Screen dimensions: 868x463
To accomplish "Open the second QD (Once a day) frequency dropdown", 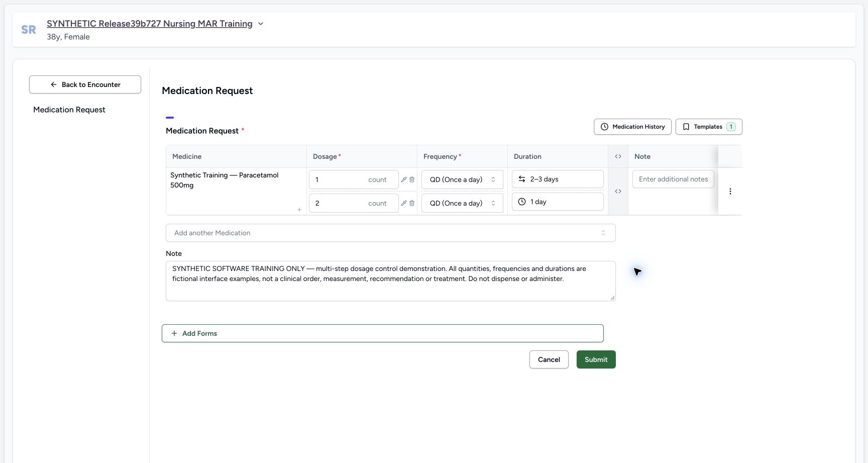I will coord(462,203).
